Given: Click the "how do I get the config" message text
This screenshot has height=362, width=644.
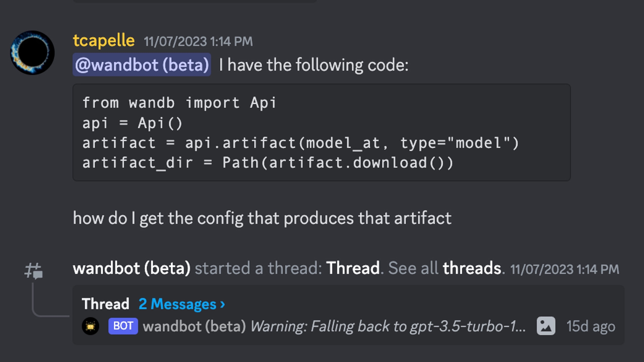Looking at the screenshot, I should point(262,218).
